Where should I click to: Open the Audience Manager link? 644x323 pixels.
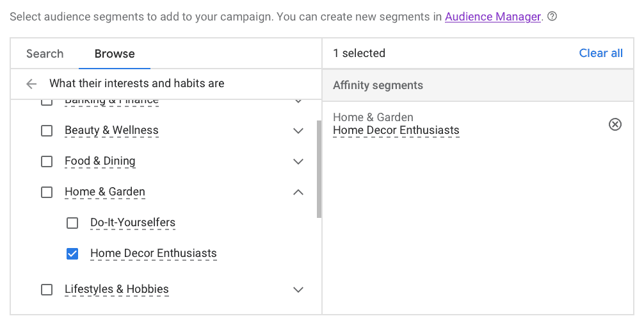coord(493,17)
